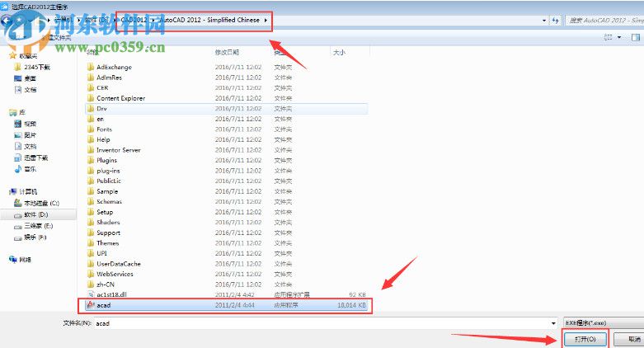Click the search AutoCAD 2012 box
The height and width of the screenshot is (348, 644).
[605, 20]
